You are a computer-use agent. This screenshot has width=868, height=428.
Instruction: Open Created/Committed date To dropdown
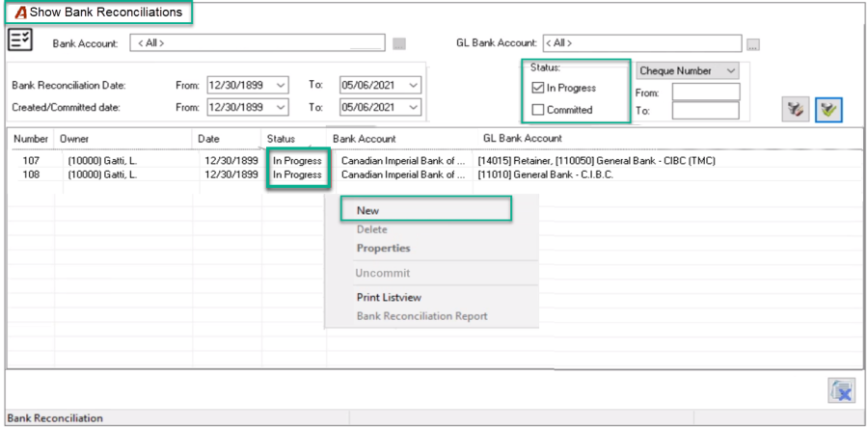(x=414, y=107)
